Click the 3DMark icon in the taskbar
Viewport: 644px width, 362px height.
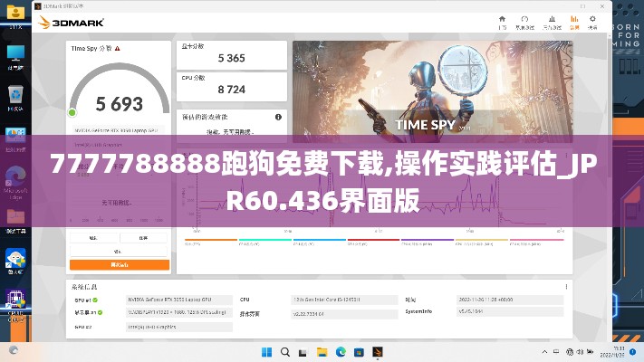[x=377, y=351]
